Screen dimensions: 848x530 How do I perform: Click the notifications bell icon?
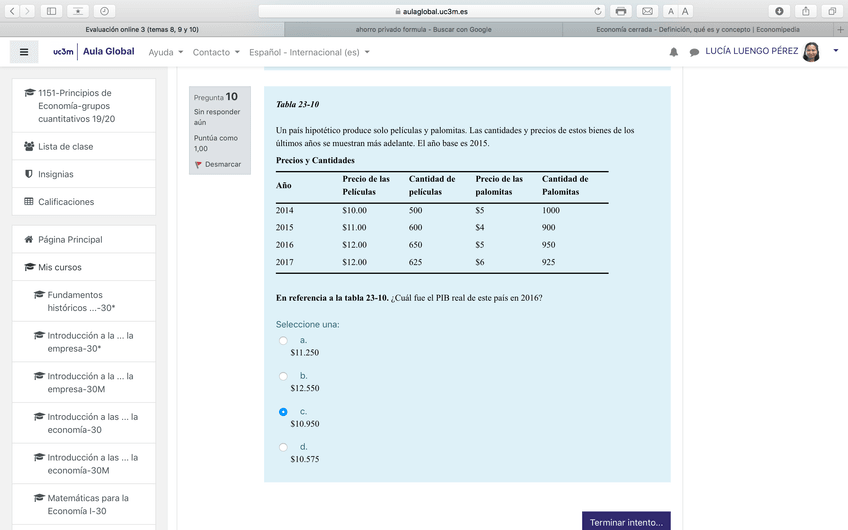click(x=674, y=52)
